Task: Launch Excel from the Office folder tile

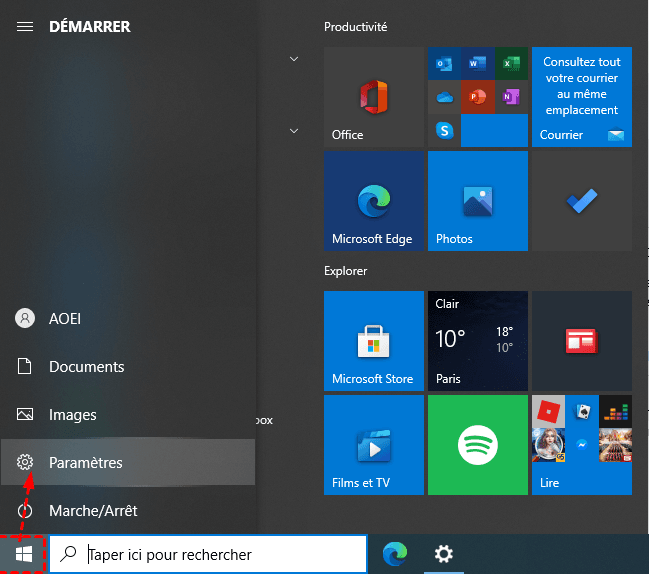Action: [511, 64]
